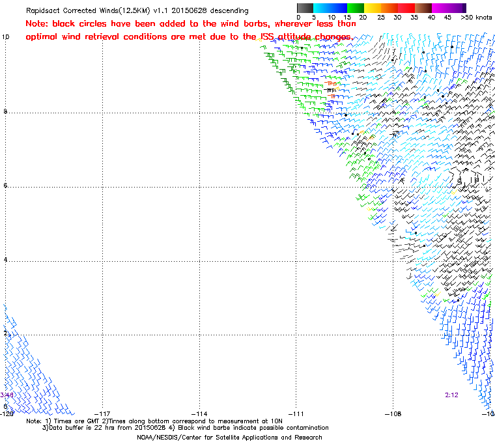The height and width of the screenshot is (448, 495).
Task: Click the '>50 knots' legend label
Action: (x=476, y=18)
